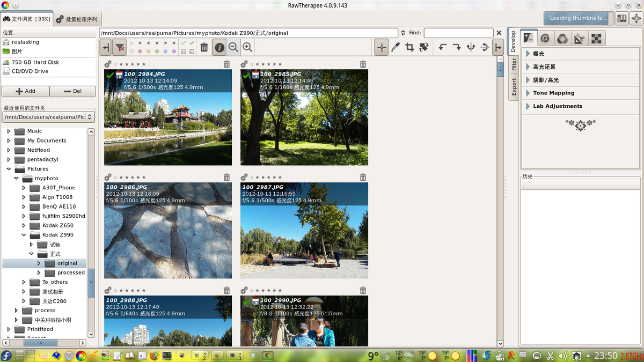
Task: Flip photos vertically
Action: (x=485, y=47)
